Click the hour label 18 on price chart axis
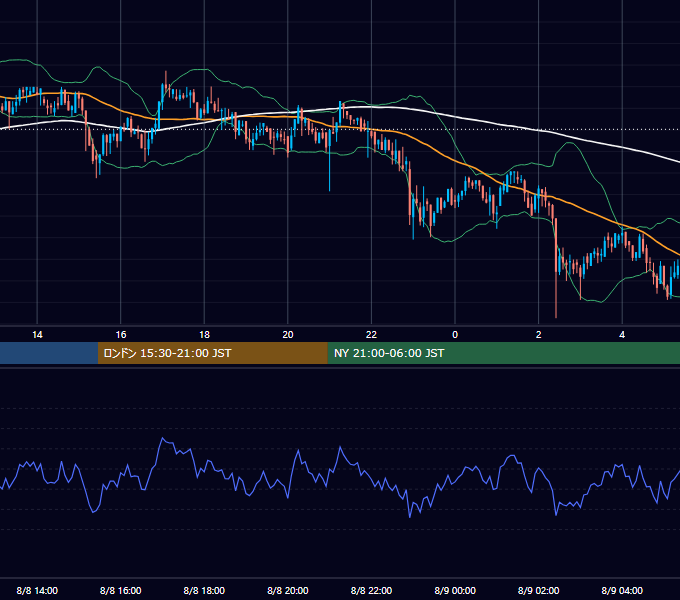Image resolution: width=680 pixels, height=600 pixels. (x=204, y=335)
